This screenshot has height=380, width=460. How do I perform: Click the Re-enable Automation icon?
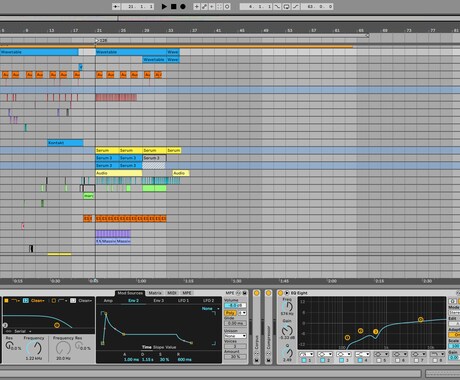tap(211, 6)
